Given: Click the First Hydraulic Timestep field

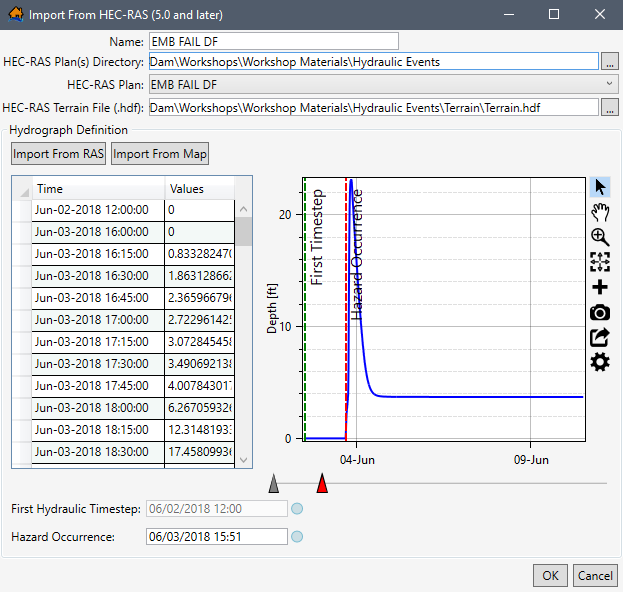Looking at the screenshot, I should (x=217, y=508).
